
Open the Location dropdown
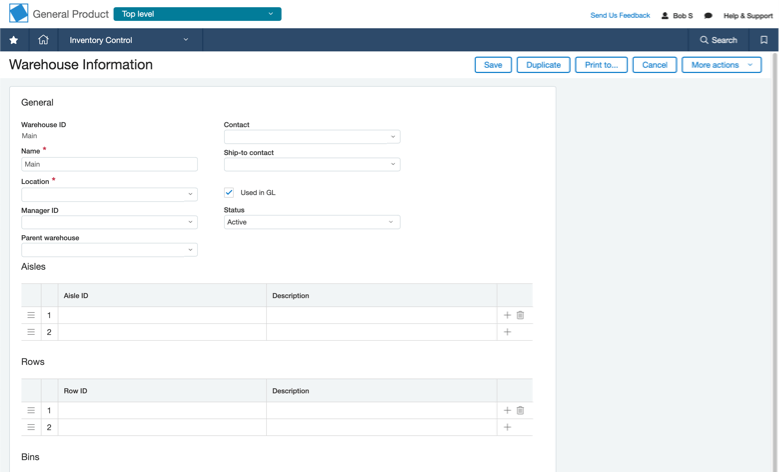pyautogui.click(x=109, y=194)
